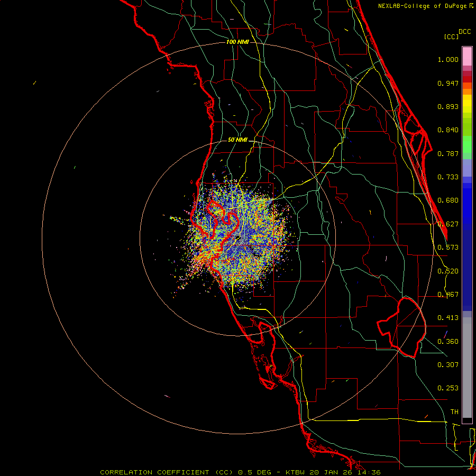
Task: Click the TH label near the scale bottom
Action: (x=454, y=412)
